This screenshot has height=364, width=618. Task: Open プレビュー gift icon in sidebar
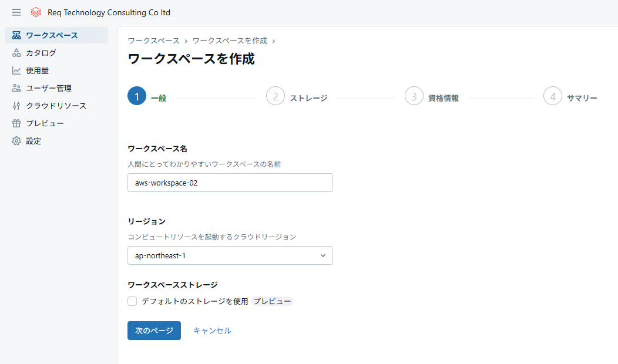[x=16, y=123]
